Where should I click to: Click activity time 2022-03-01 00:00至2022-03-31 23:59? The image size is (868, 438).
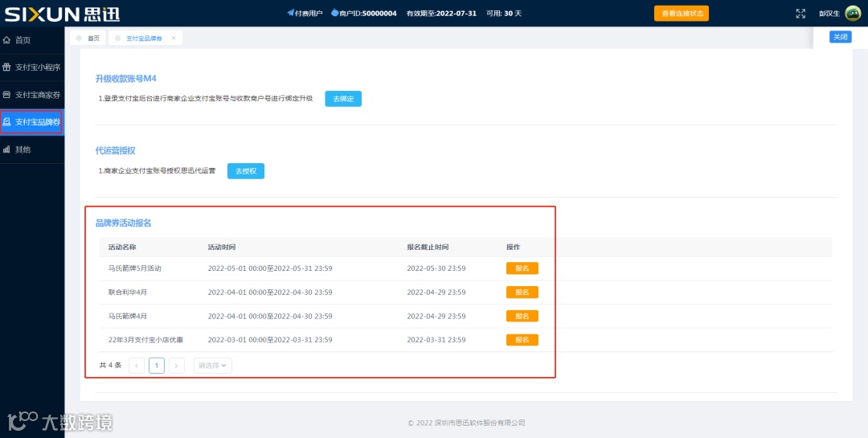coord(270,340)
